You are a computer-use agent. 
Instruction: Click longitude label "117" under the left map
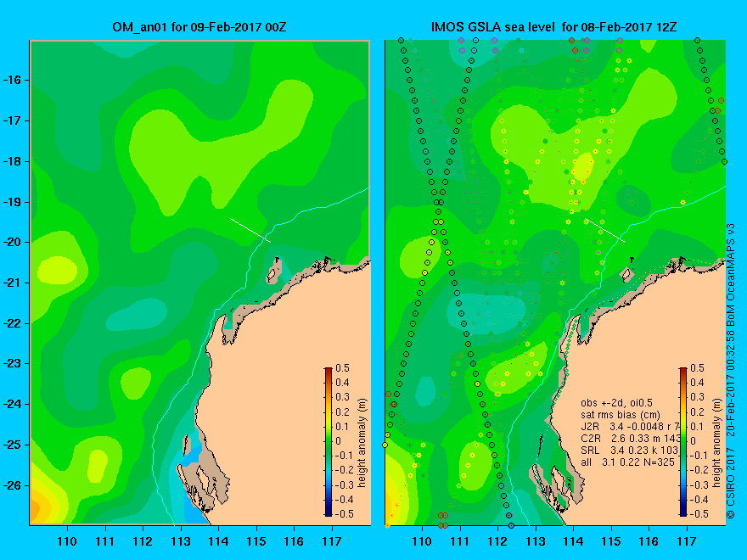(x=332, y=541)
